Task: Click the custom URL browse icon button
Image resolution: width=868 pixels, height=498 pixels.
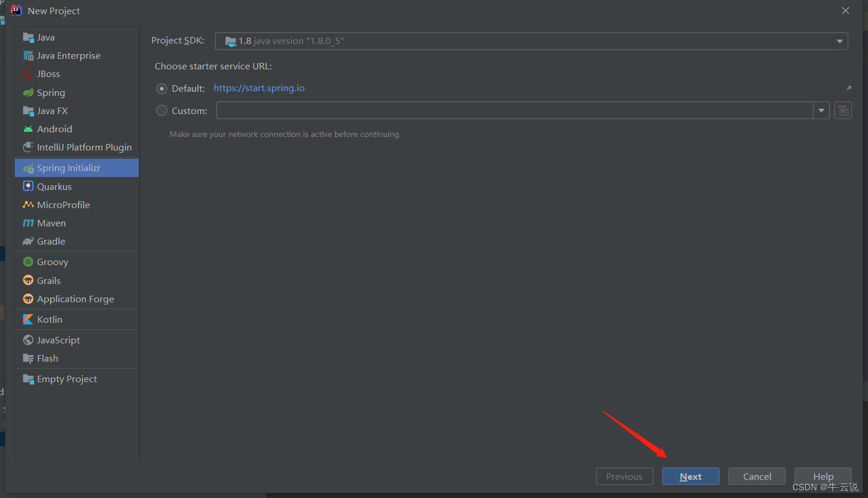Action: 843,111
